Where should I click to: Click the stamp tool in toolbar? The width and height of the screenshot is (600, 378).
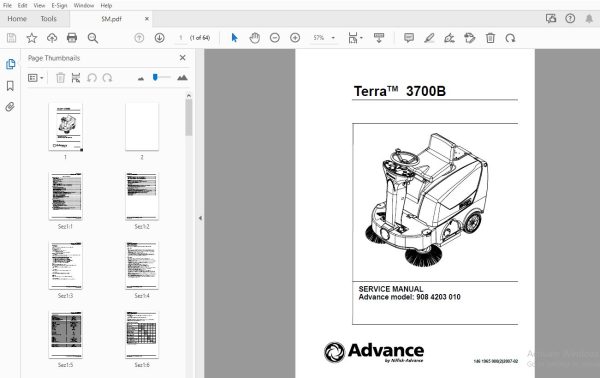[470, 38]
